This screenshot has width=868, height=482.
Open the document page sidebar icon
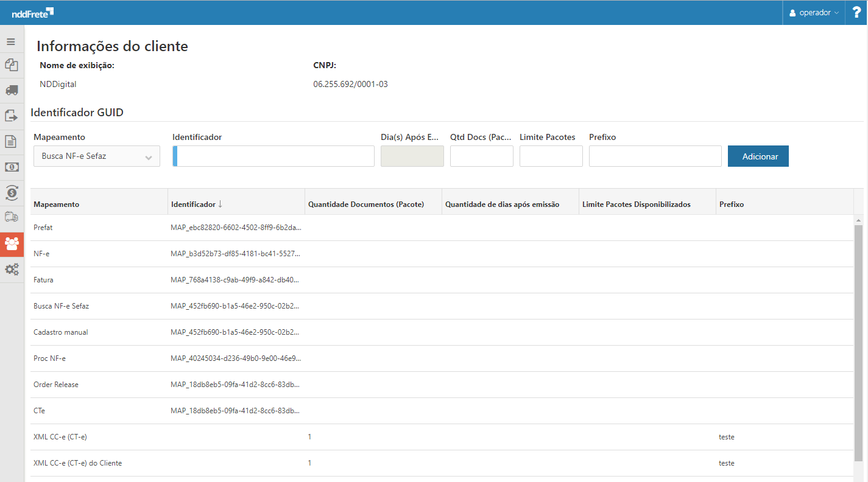click(x=11, y=141)
